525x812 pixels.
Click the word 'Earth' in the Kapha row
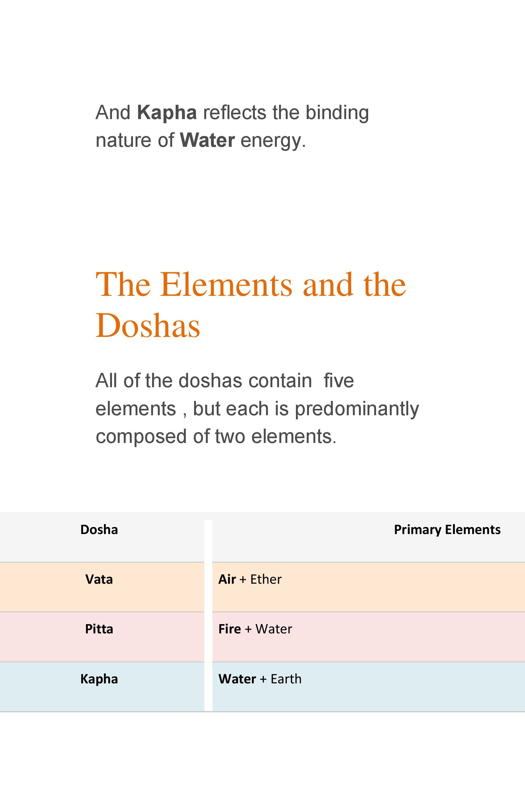(286, 679)
